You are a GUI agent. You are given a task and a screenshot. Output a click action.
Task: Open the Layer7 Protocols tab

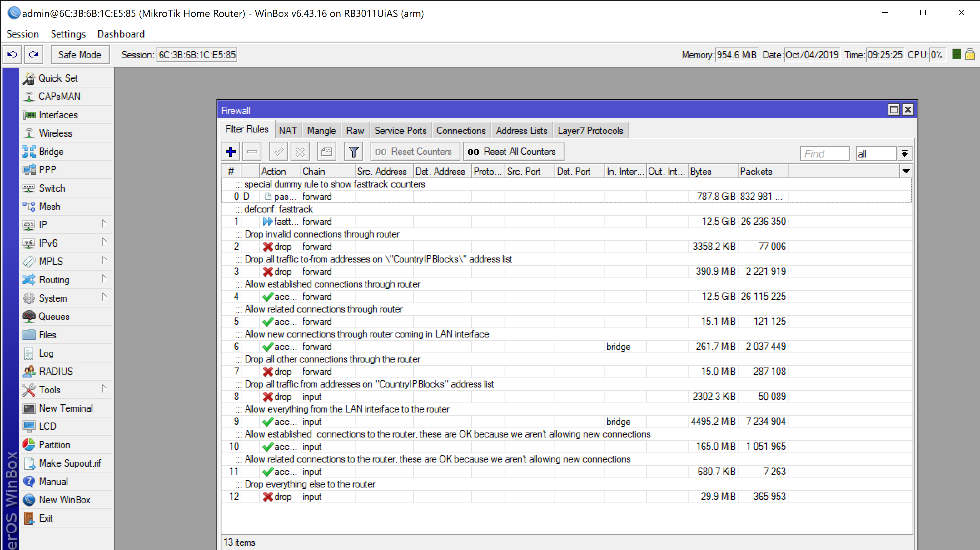coord(590,131)
